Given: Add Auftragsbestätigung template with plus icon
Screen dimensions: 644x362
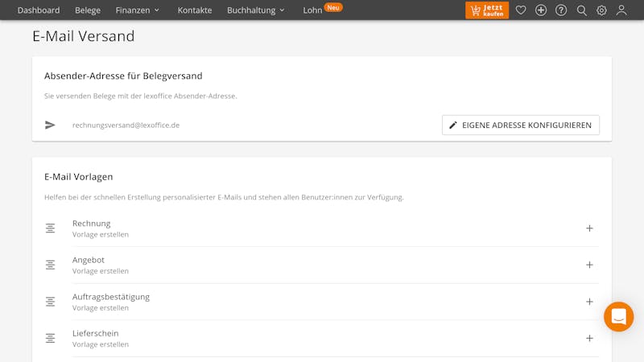Looking at the screenshot, I should (x=589, y=302).
